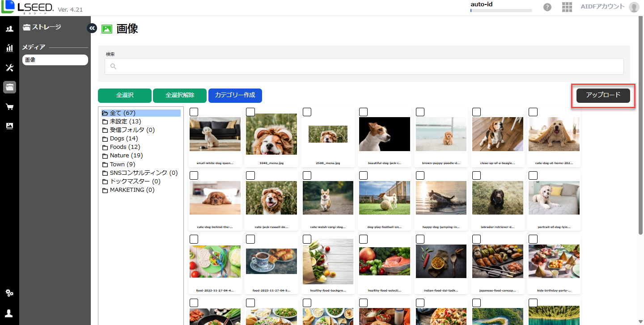This screenshot has height=325, width=644.
Task: Check the box for small-white-dog image
Action: [x=194, y=112]
